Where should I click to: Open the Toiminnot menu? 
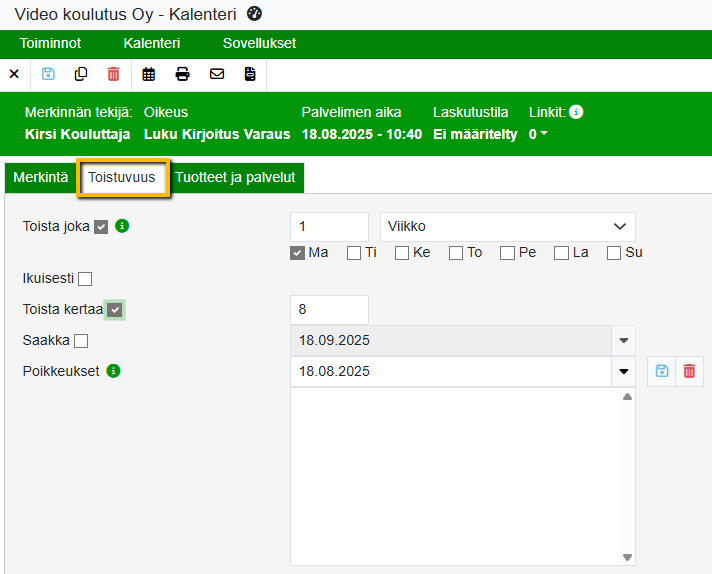coord(50,44)
